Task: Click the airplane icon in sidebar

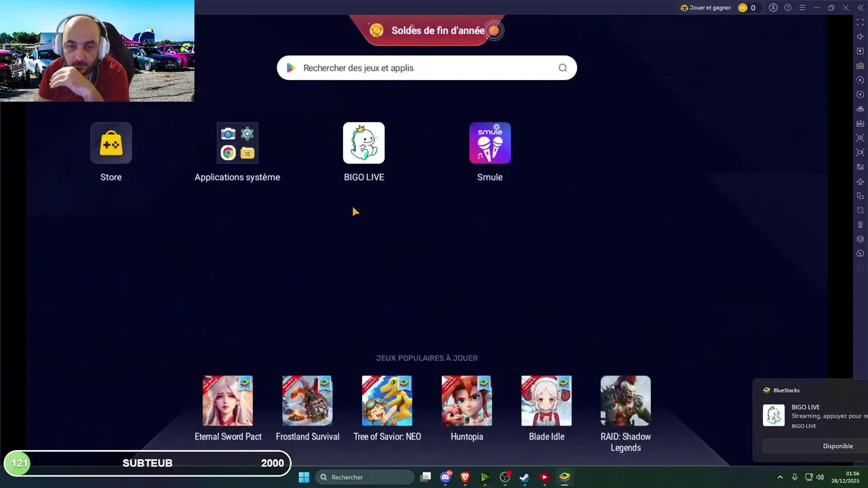Action: pos(861,182)
